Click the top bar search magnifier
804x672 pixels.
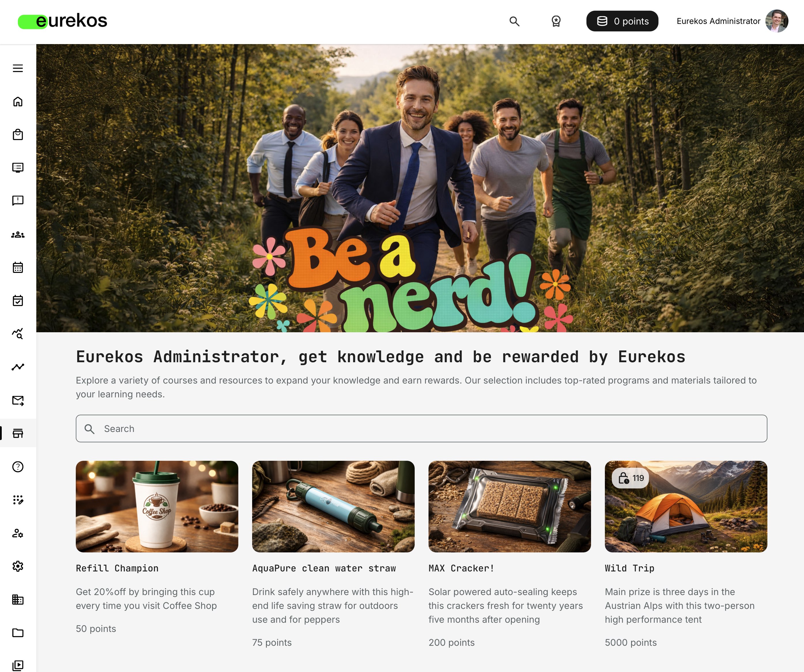click(514, 21)
